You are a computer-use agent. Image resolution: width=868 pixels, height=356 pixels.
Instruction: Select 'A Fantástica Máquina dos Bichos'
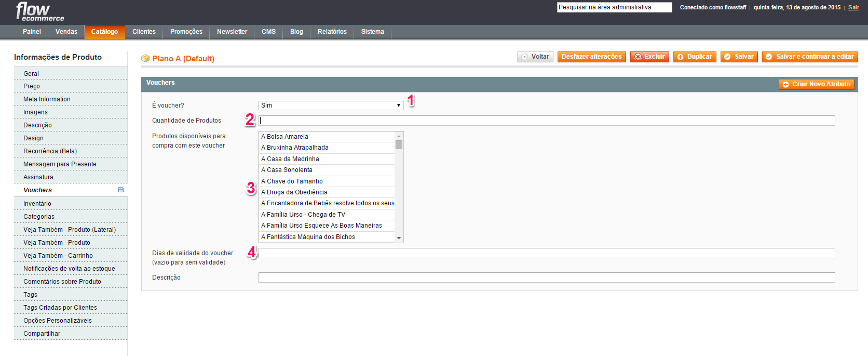tap(327, 237)
